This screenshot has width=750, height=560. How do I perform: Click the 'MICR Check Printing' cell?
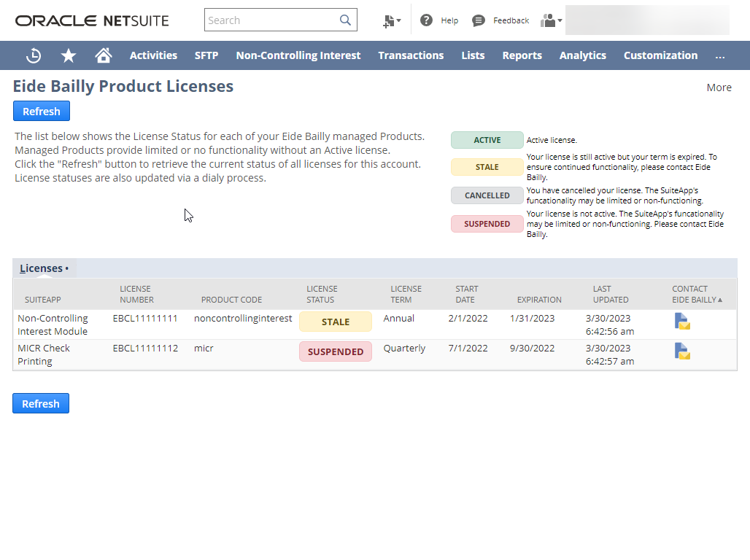coord(44,354)
